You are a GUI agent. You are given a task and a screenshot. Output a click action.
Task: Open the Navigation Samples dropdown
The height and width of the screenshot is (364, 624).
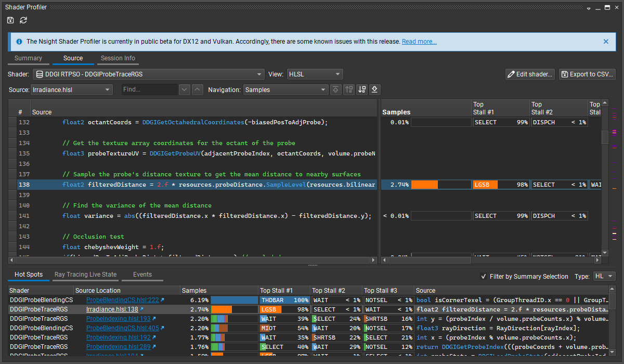coord(285,89)
